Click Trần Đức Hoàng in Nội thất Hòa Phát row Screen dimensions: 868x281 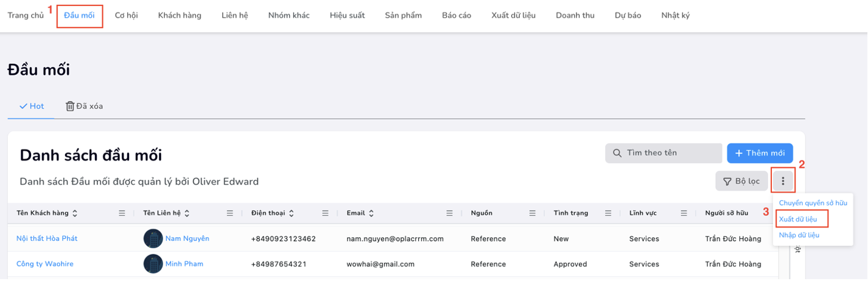[x=733, y=238]
